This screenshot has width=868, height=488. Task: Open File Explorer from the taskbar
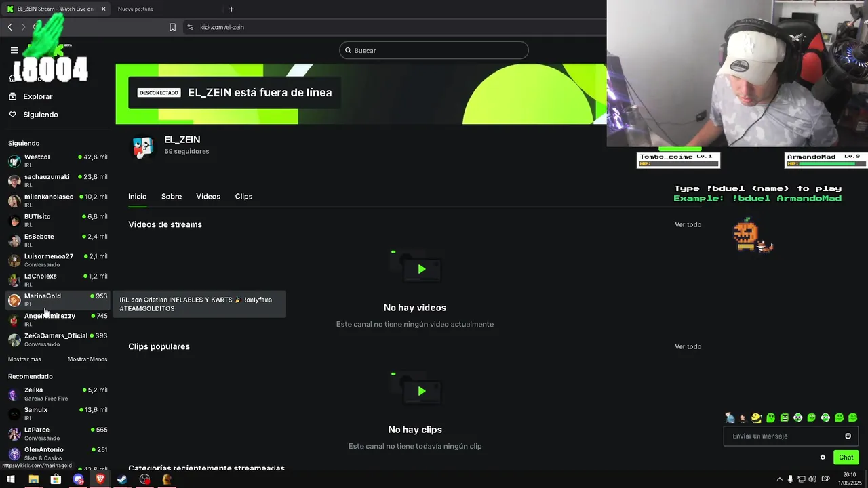[33, 479]
